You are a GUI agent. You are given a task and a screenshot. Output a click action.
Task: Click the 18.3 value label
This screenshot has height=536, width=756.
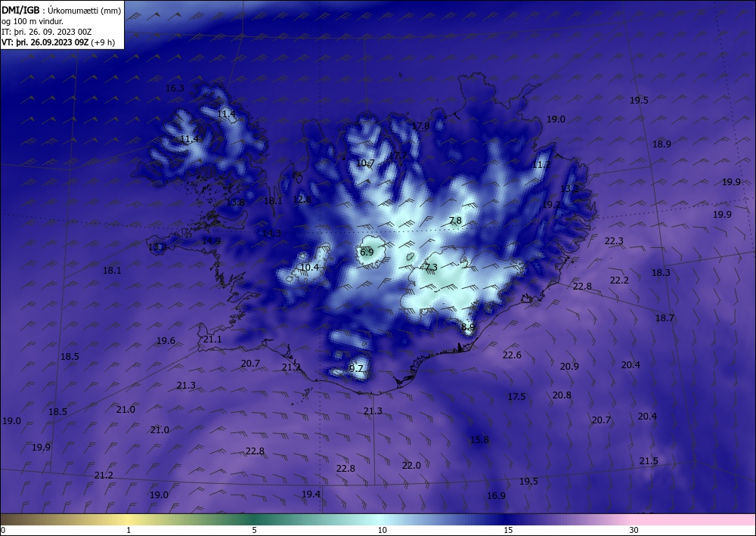click(x=661, y=273)
